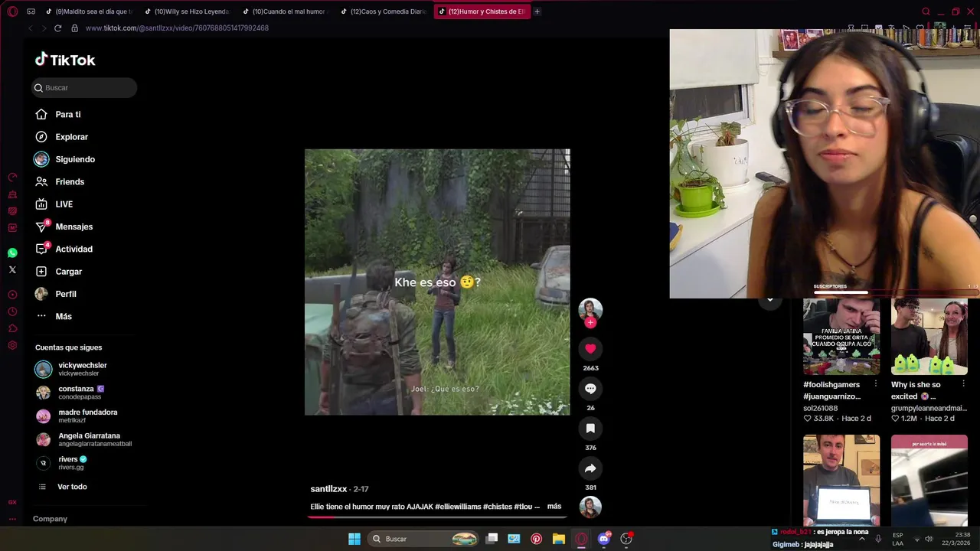Screen dimensions: 980x551
Task: Click the Opera GX menu logo
Action: [12, 11]
